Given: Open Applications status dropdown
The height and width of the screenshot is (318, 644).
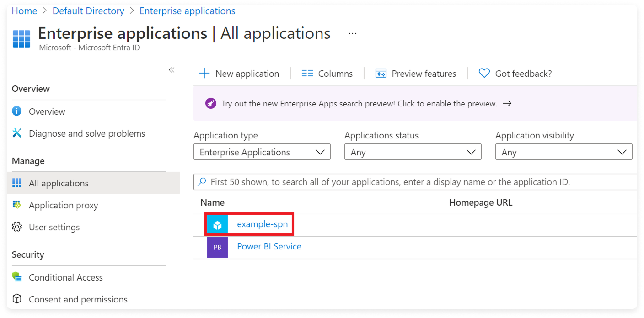Looking at the screenshot, I should (x=413, y=152).
